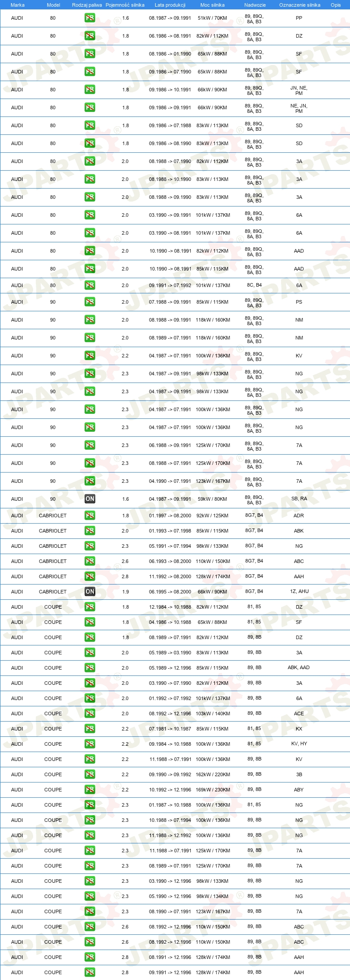The width and height of the screenshot is (350, 980).
Task: Click petrol icon in Audi 90 2.2 KV row
Action: 90,356
